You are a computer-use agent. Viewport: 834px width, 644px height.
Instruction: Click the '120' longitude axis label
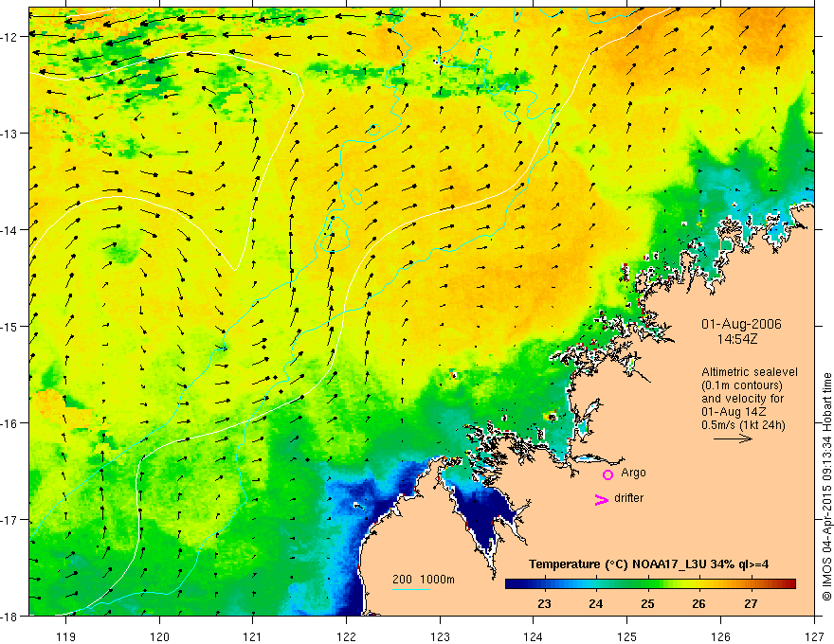coord(159,636)
